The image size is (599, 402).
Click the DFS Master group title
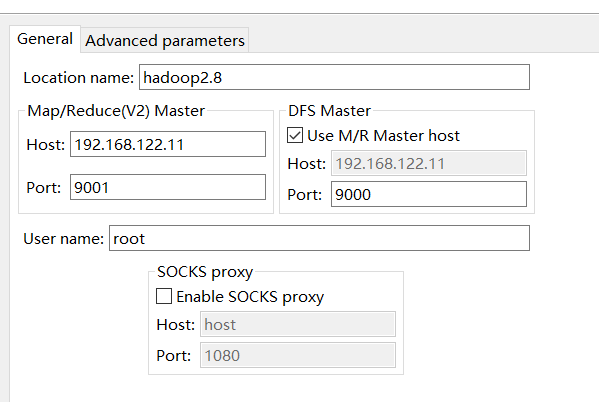tap(329, 111)
